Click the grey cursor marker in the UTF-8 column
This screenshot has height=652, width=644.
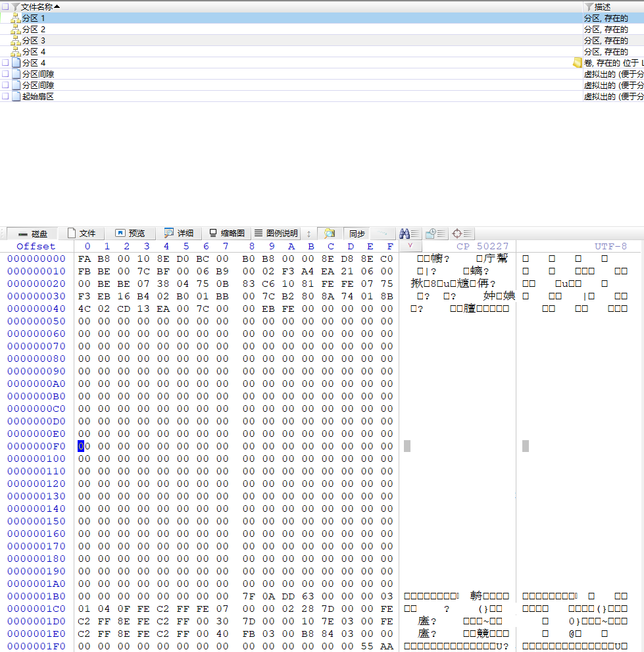click(x=526, y=446)
